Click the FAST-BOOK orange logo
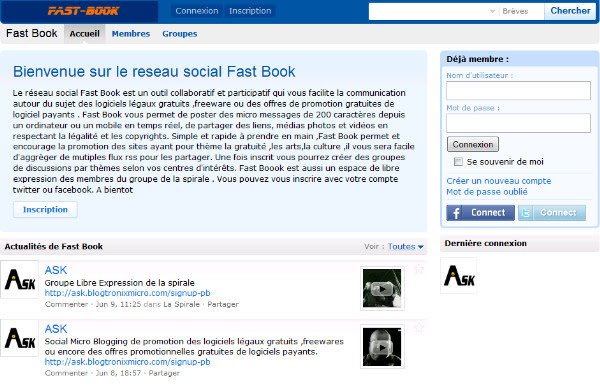The width and height of the screenshot is (600, 390). [83, 11]
